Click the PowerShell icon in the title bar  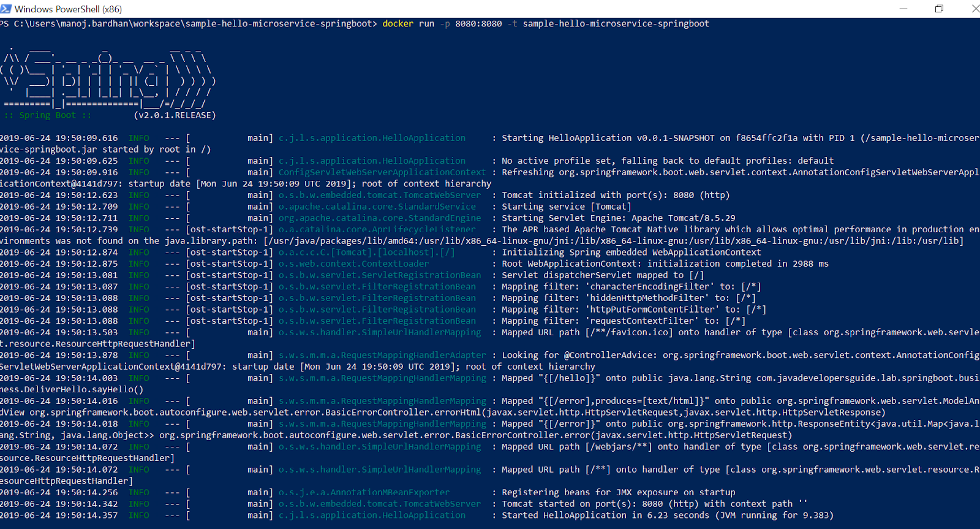(6, 9)
